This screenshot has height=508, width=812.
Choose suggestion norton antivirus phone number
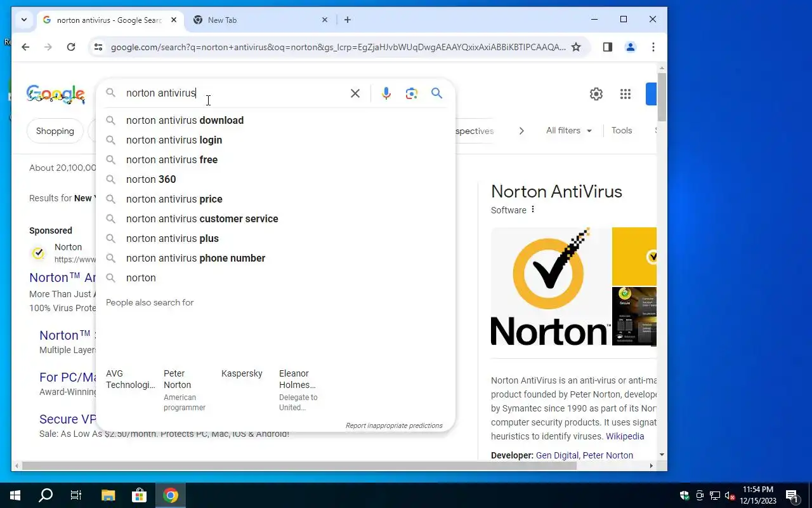click(275, 258)
